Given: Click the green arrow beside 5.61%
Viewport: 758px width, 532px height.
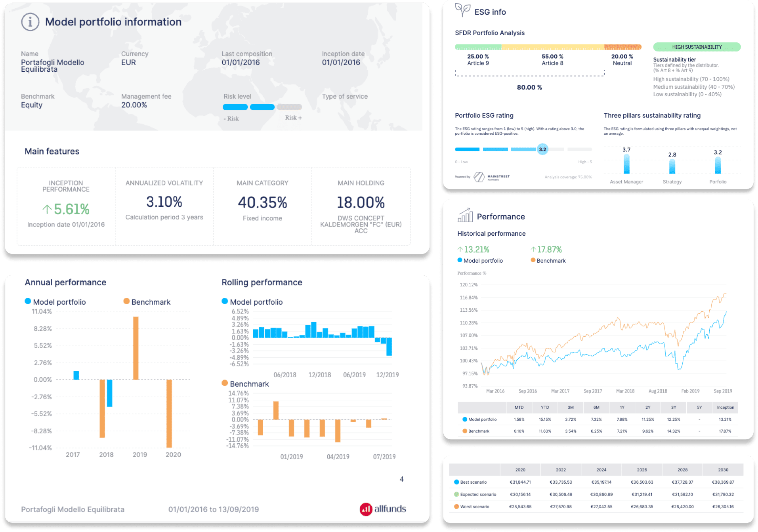Looking at the screenshot, I should pyautogui.click(x=47, y=209).
